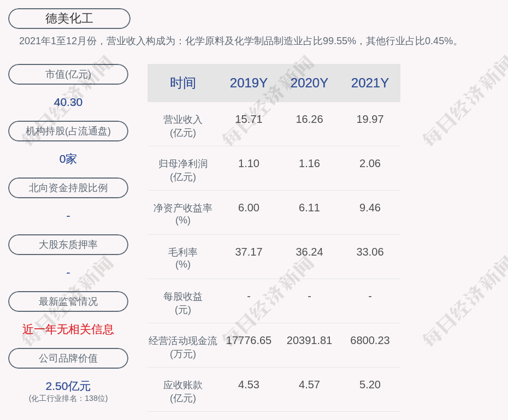
Task: Click net profit value 2.06
Action: 370,163
